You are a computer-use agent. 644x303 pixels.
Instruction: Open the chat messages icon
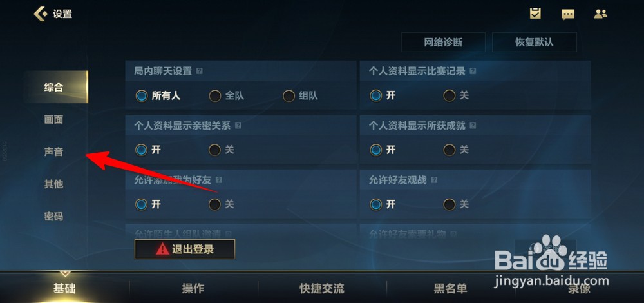[568, 14]
